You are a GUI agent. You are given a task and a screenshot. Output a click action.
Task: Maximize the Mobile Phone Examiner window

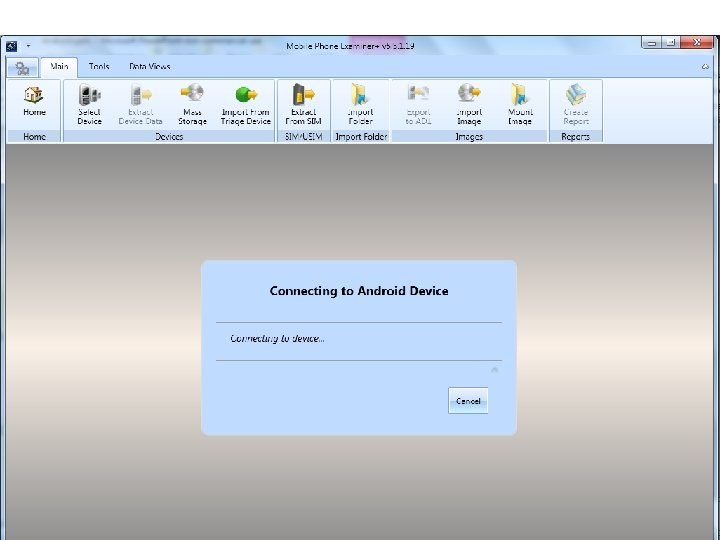coord(671,43)
